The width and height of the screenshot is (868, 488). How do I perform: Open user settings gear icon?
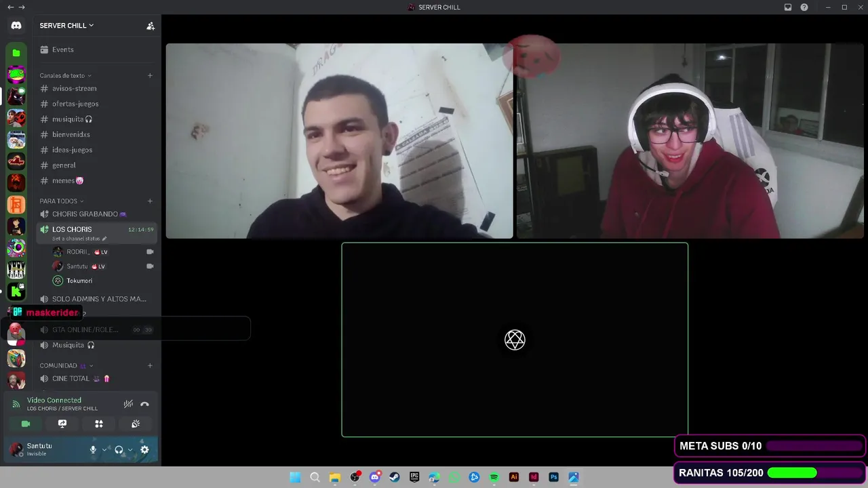tap(144, 449)
